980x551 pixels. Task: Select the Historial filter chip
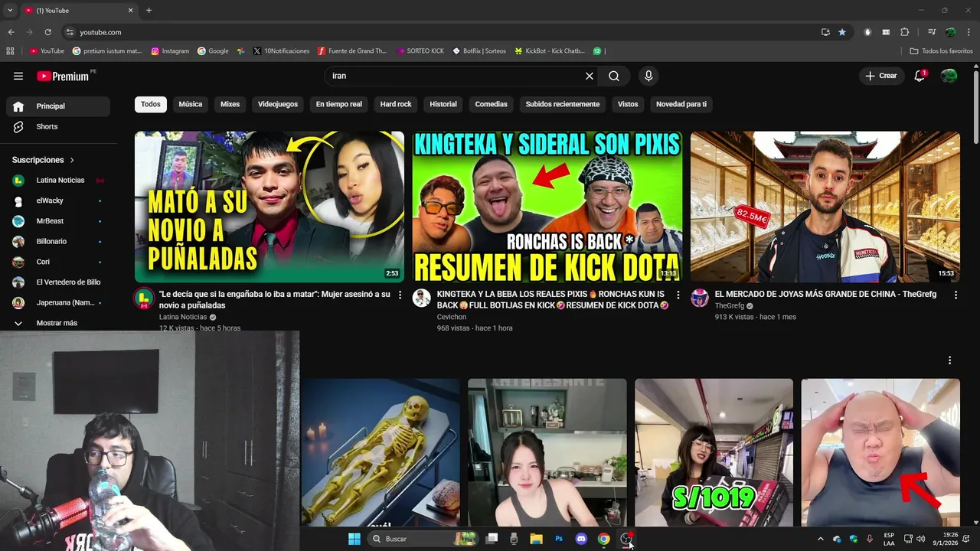pyautogui.click(x=443, y=104)
